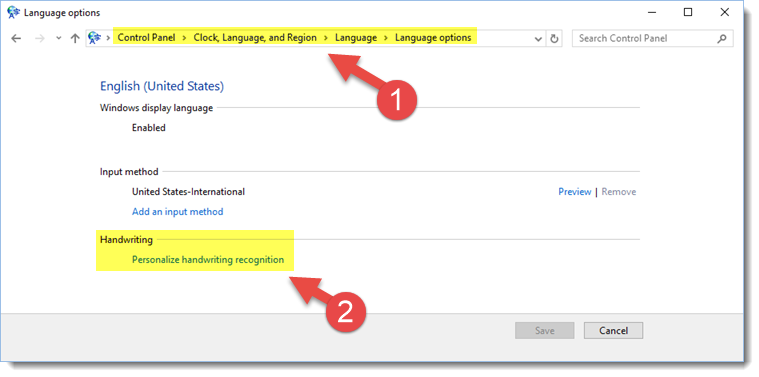Click the search magnifier icon

(722, 38)
